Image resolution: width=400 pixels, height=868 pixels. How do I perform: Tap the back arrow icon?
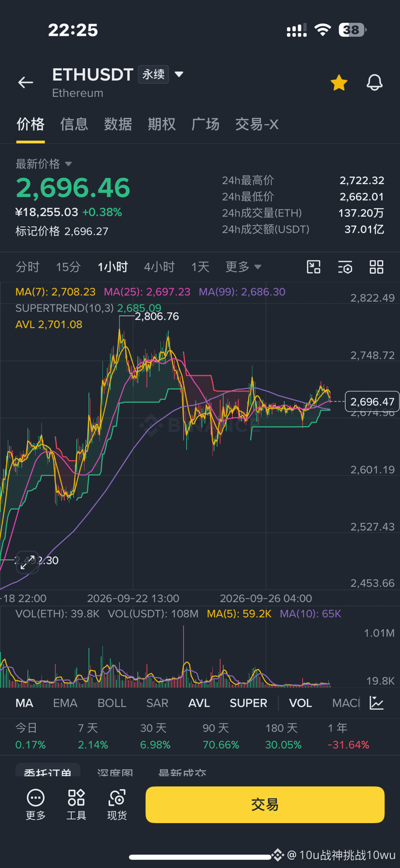click(x=26, y=83)
